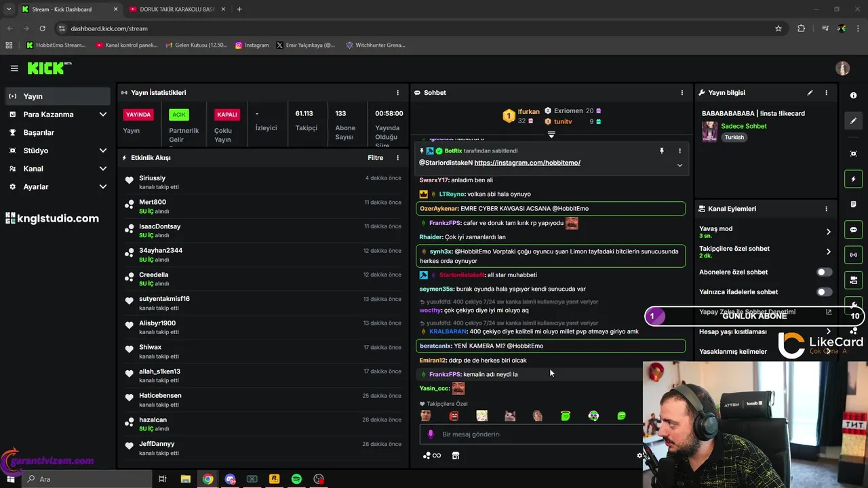868x488 pixels.
Task: Open Yayın İstatistikleri options menu
Action: pos(398,92)
